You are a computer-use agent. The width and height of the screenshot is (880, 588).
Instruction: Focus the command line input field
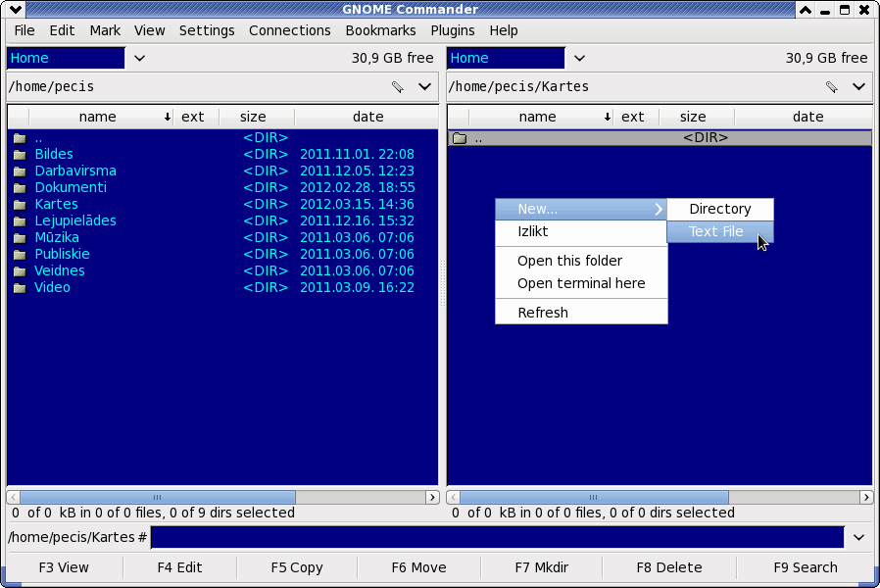(x=498, y=537)
